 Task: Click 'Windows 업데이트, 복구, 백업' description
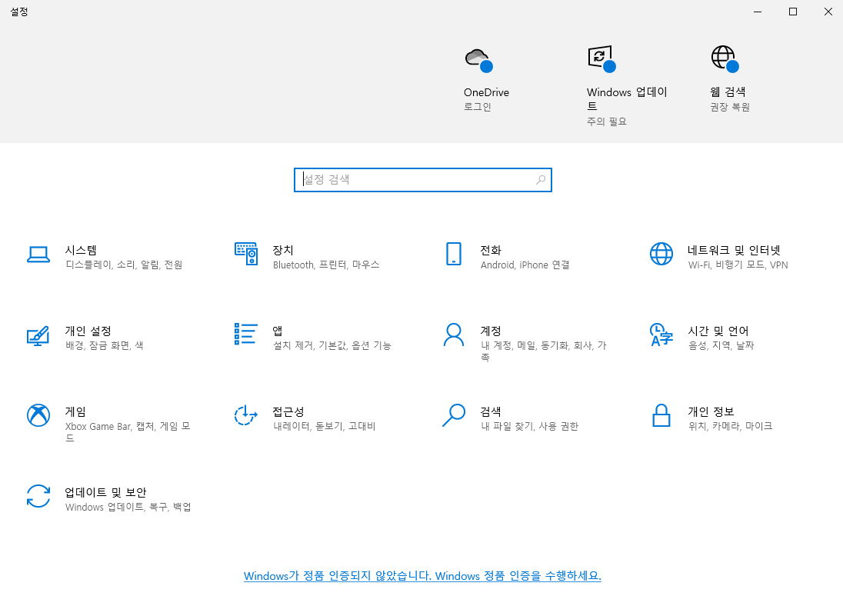tap(128, 507)
